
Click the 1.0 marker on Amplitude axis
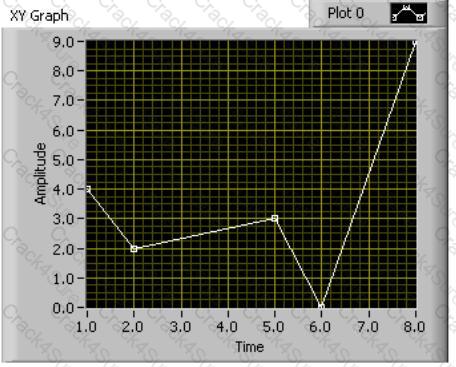point(63,278)
